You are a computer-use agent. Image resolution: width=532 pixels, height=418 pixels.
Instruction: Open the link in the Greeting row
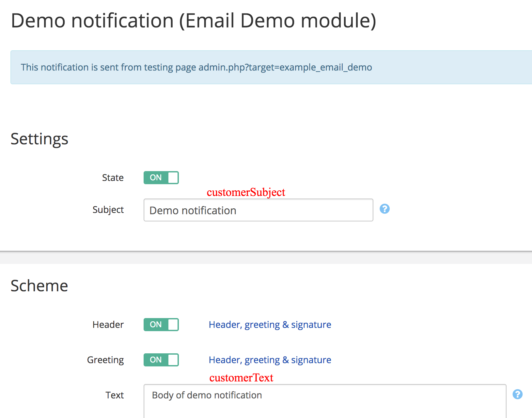pyautogui.click(x=270, y=360)
